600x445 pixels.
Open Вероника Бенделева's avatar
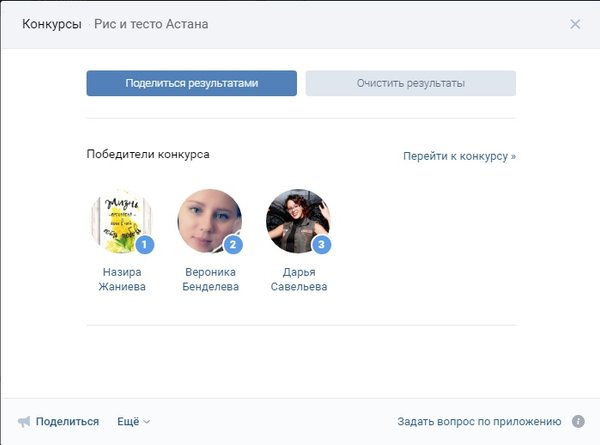[208, 220]
